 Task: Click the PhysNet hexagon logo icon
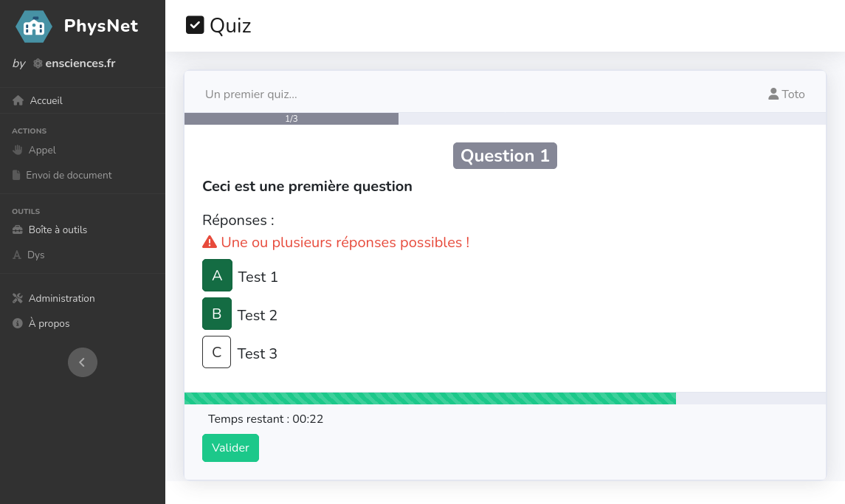(34, 27)
